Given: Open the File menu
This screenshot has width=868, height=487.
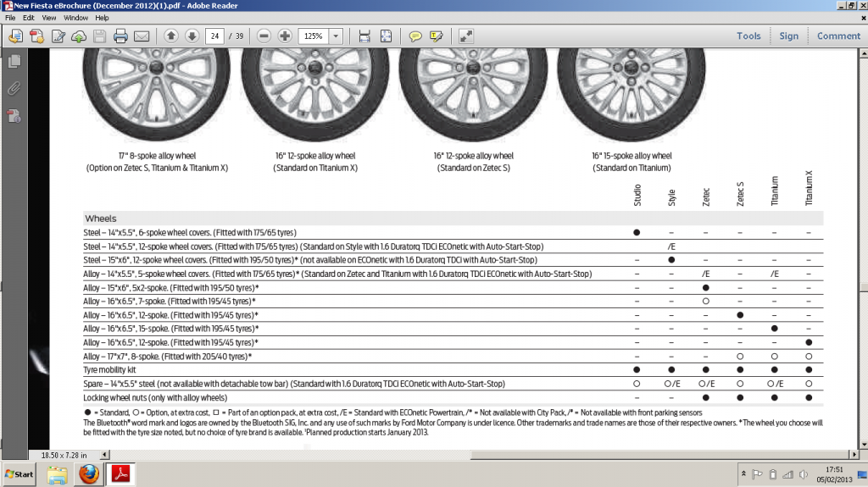Looking at the screenshot, I should click(10, 18).
